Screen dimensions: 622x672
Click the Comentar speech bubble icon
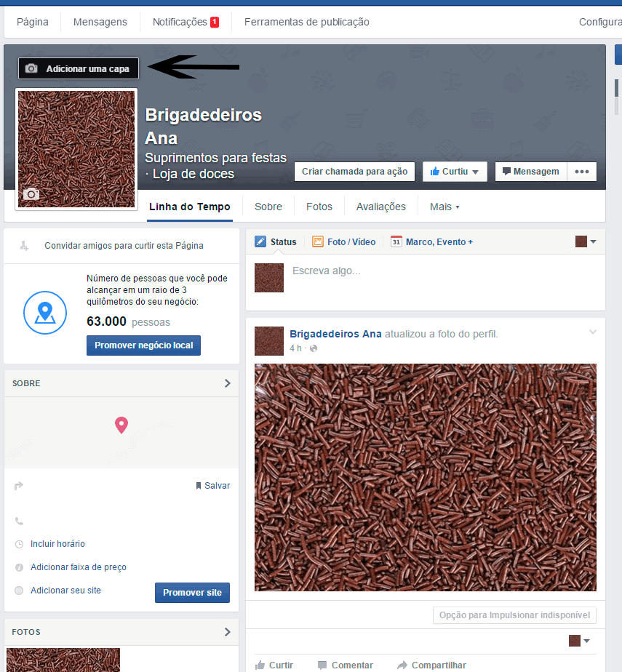click(322, 665)
